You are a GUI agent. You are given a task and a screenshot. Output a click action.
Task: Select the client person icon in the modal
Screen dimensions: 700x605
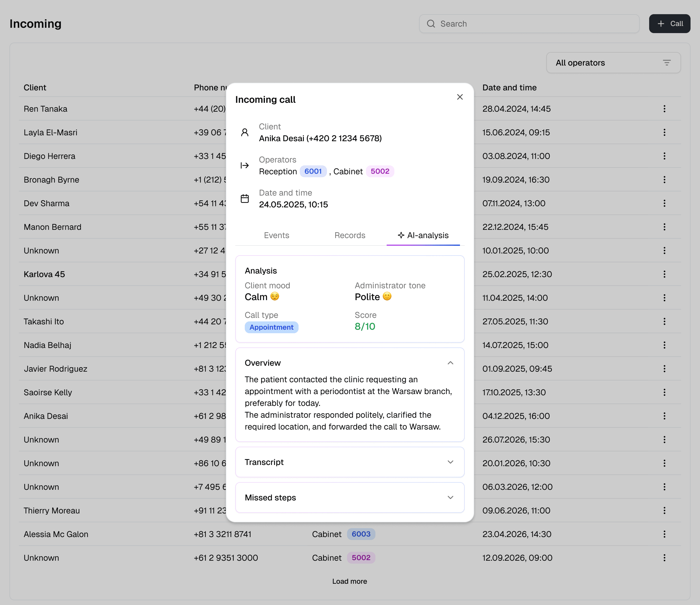tap(245, 133)
